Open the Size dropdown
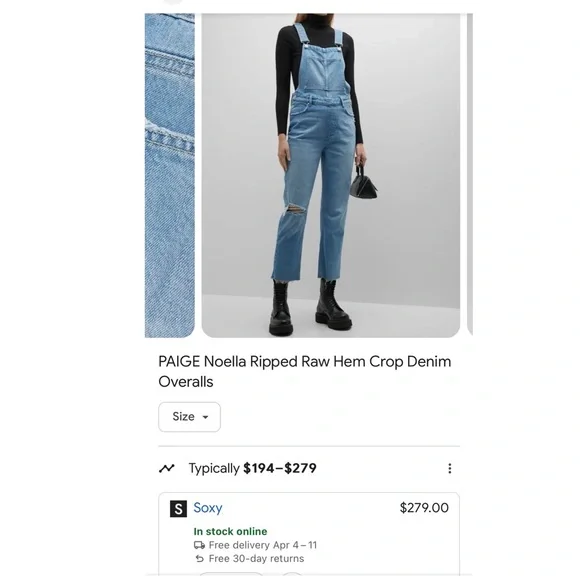The width and height of the screenshot is (580, 580). click(x=189, y=417)
